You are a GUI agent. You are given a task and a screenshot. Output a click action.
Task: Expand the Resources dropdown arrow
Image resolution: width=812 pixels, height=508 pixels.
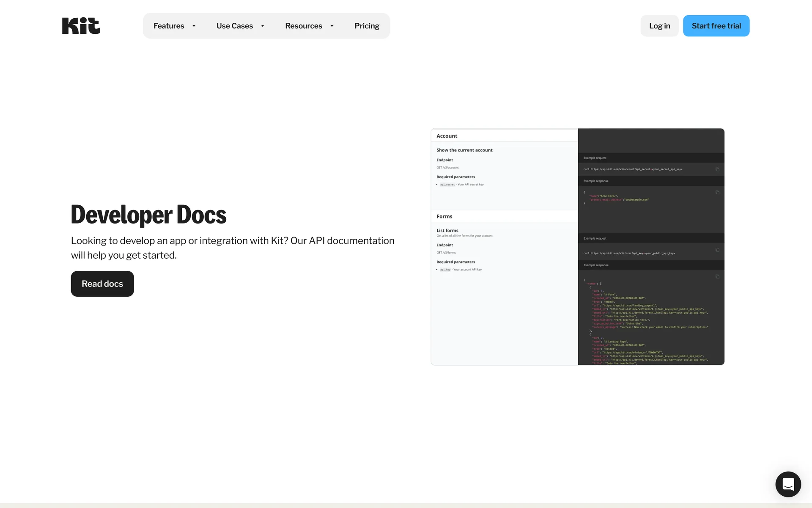[332, 26]
